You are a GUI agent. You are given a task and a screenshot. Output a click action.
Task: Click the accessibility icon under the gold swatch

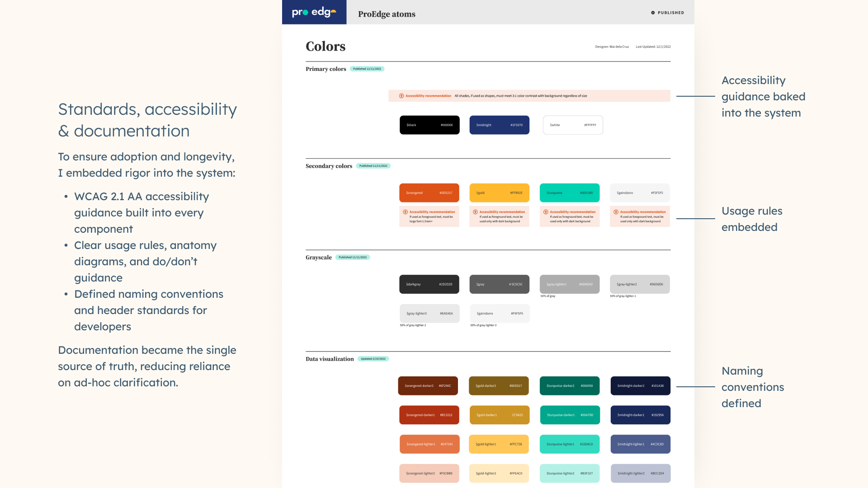click(475, 212)
